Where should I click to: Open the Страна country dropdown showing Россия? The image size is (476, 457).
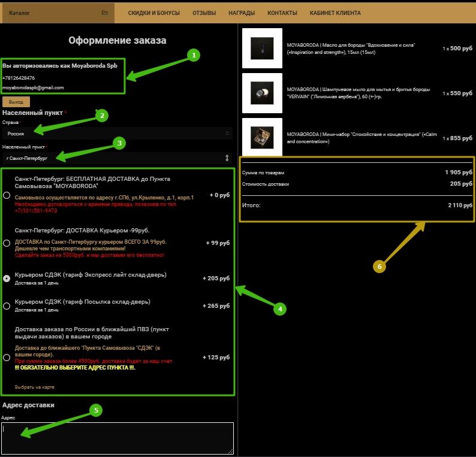pyautogui.click(x=117, y=134)
